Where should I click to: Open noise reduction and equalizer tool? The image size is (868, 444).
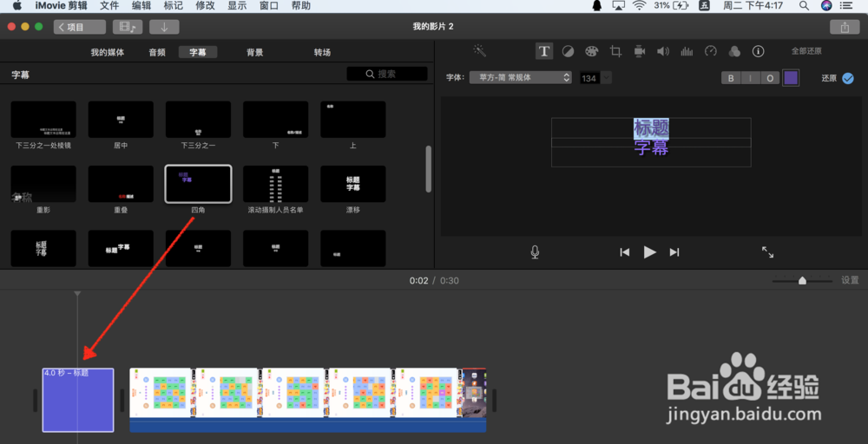click(x=687, y=51)
